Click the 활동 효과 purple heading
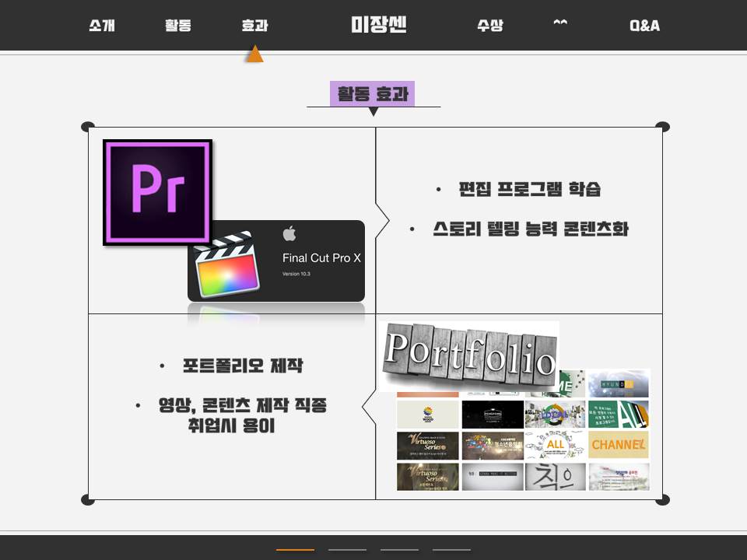Image resolution: width=747 pixels, height=560 pixels. pyautogui.click(x=373, y=94)
